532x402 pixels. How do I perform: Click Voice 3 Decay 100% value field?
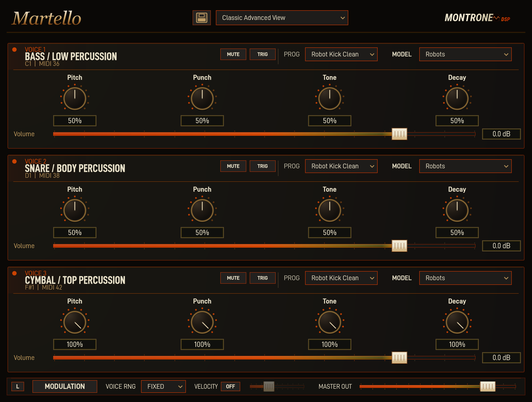457,344
